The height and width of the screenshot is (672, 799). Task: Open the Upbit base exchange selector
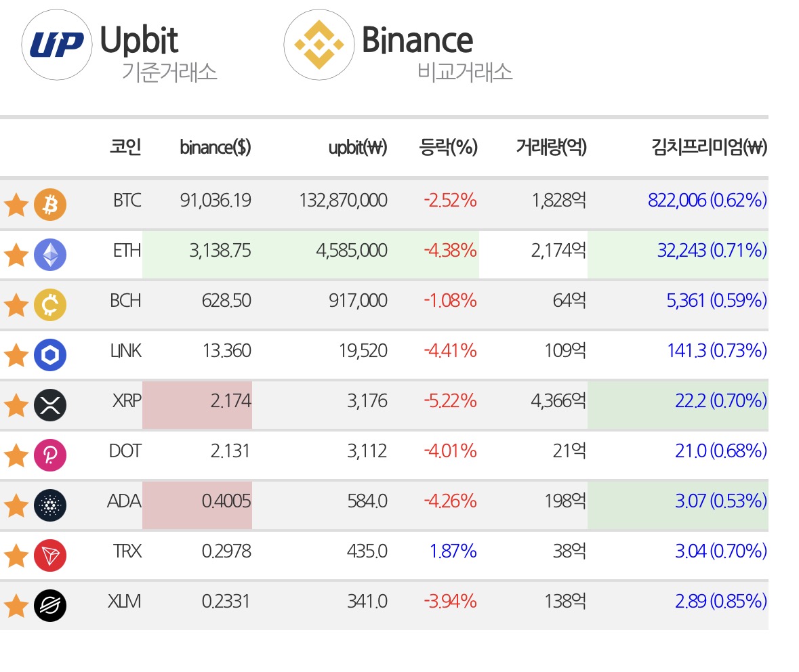(120, 46)
